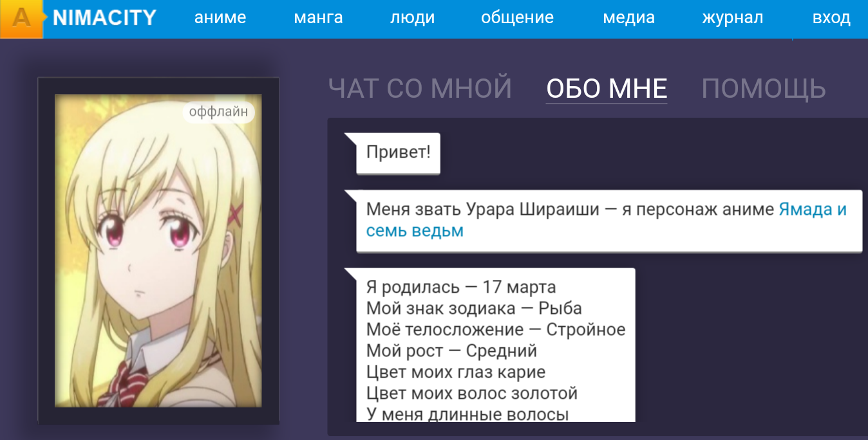This screenshot has height=440, width=868.
Task: Click the text Мой рост — Средний
Action: pos(451,351)
